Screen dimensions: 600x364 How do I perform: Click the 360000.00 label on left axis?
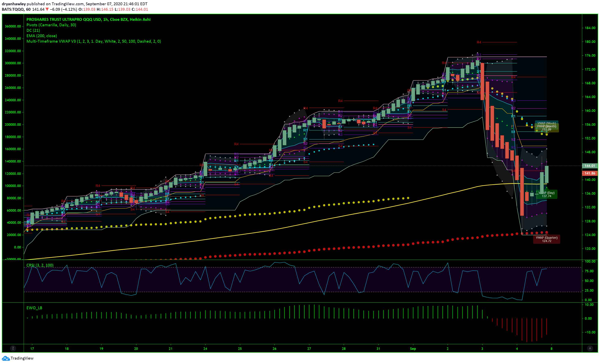13,26
